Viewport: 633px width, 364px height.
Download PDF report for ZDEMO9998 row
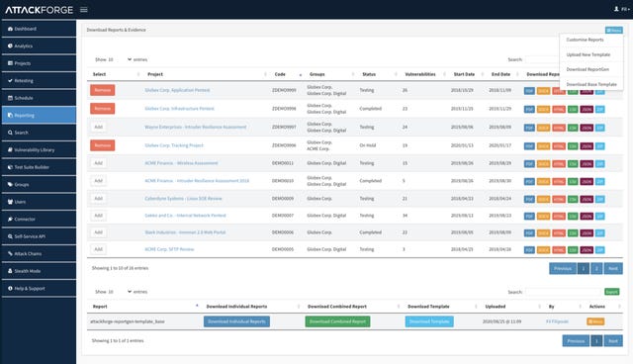click(x=529, y=110)
